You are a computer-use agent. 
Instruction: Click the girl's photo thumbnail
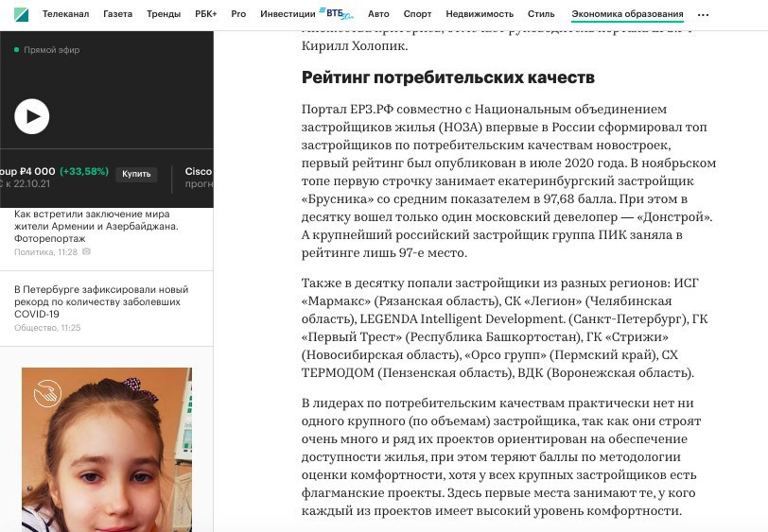107,450
